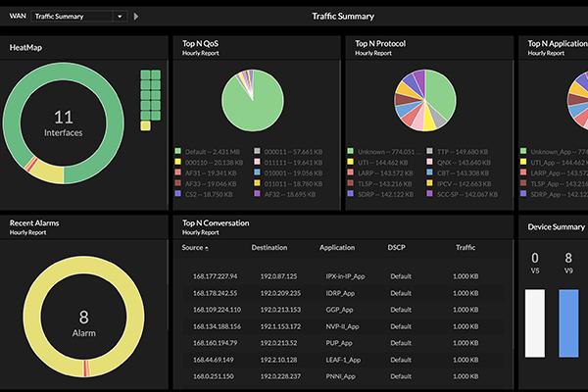Click destination 192.0.87.125
The width and height of the screenshot is (588, 392).
coord(278,276)
